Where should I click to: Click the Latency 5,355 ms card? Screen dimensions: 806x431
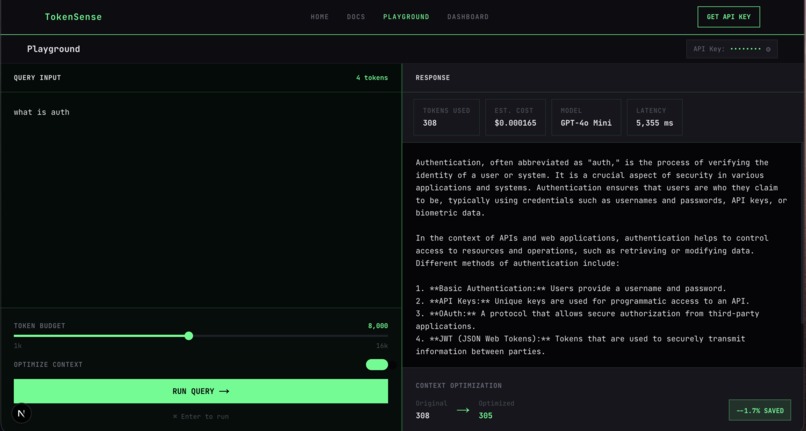[x=654, y=117]
